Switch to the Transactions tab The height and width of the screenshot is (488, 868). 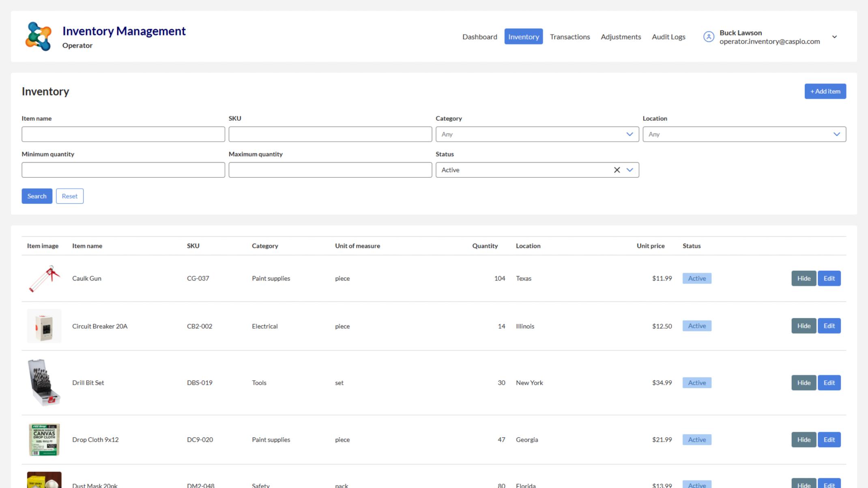[x=569, y=36]
